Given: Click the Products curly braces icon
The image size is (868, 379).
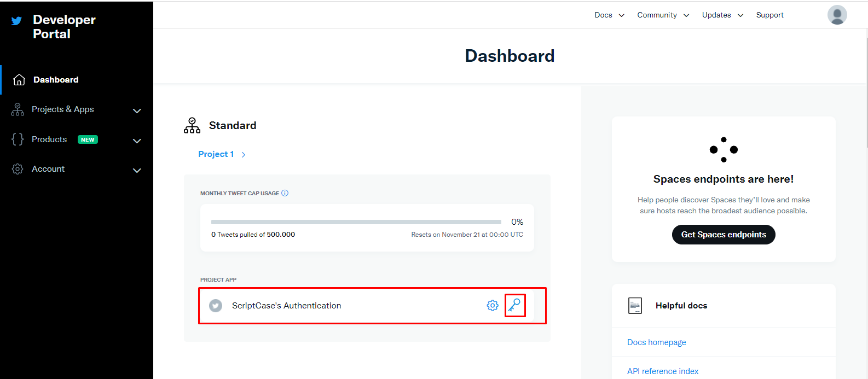Looking at the screenshot, I should click(18, 139).
